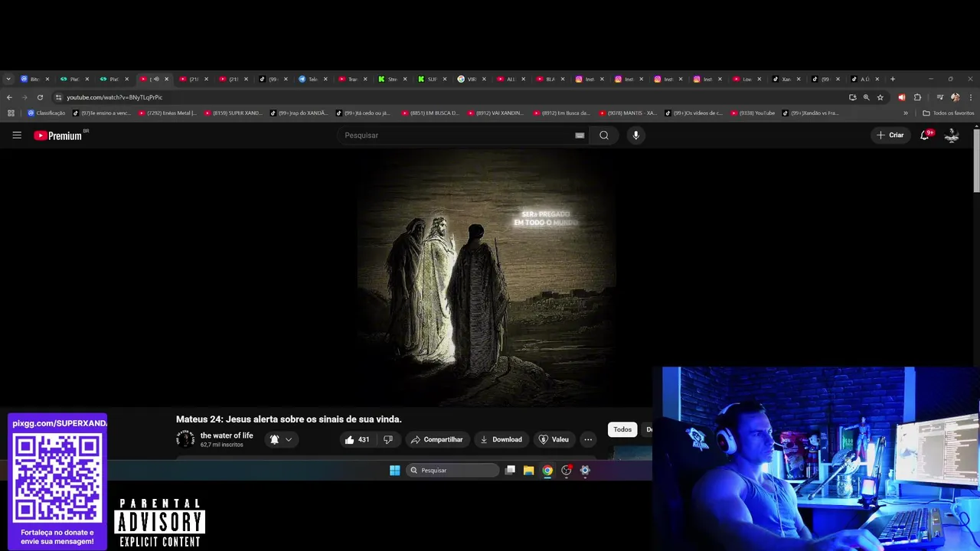Go back to previous page
The width and height of the screenshot is (980, 551).
pos(9,97)
